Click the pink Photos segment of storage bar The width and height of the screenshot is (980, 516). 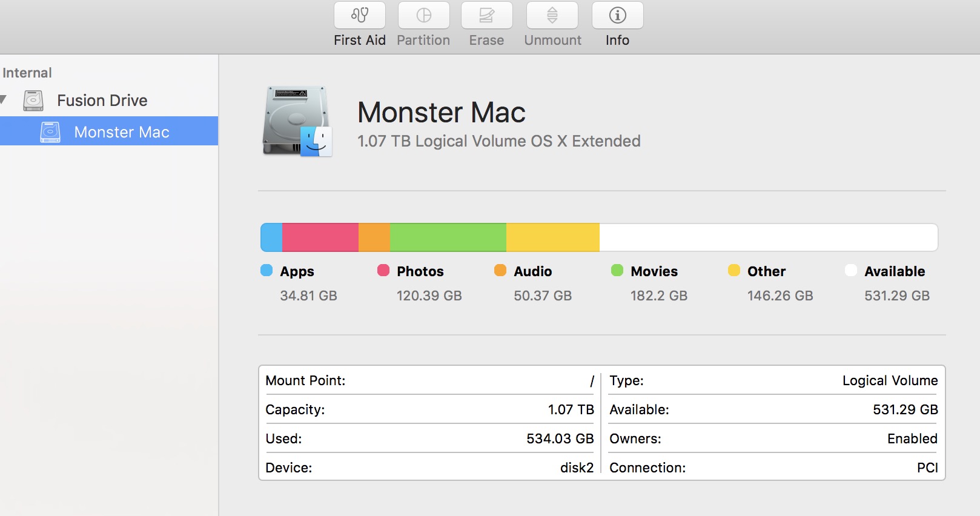tap(320, 237)
